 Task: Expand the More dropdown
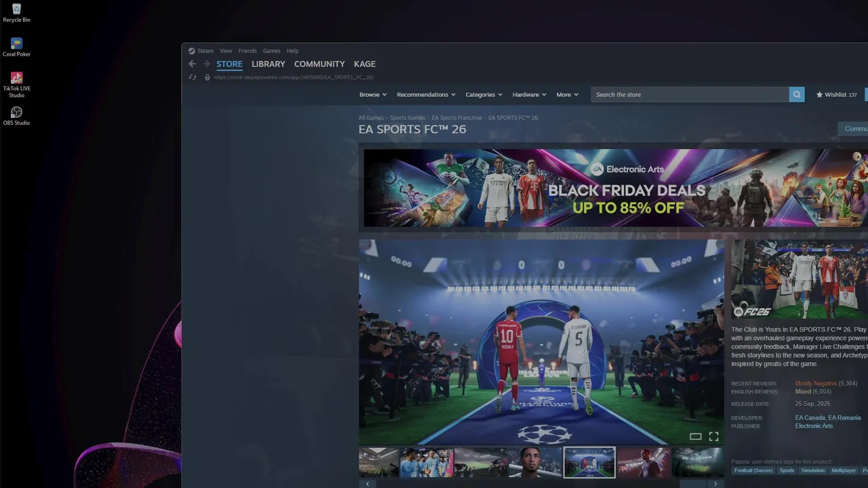click(568, 95)
